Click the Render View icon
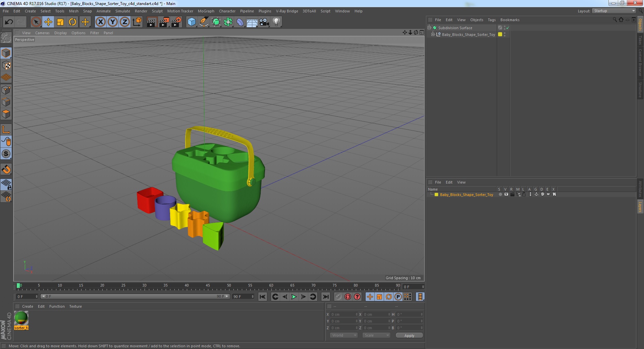Screen dimensions: 644x349 tap(152, 22)
